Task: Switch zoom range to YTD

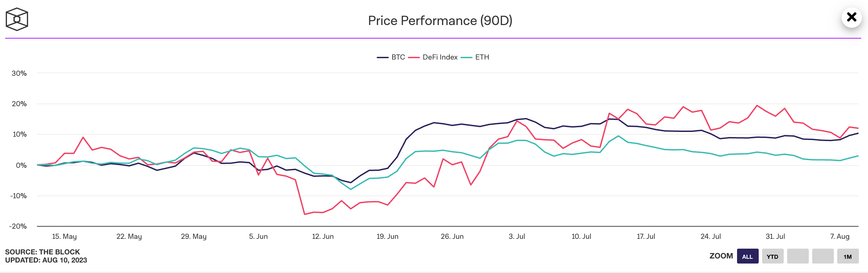Action: pyautogui.click(x=772, y=256)
